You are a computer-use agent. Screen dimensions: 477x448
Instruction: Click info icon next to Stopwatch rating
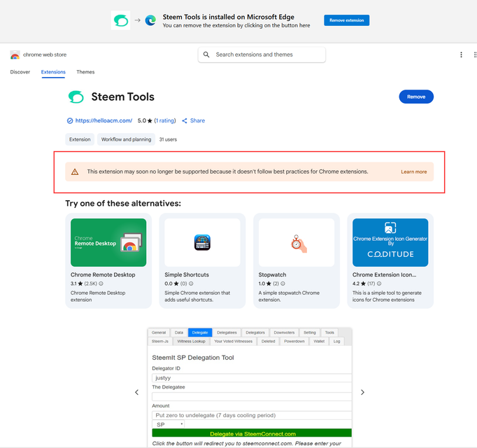click(283, 283)
